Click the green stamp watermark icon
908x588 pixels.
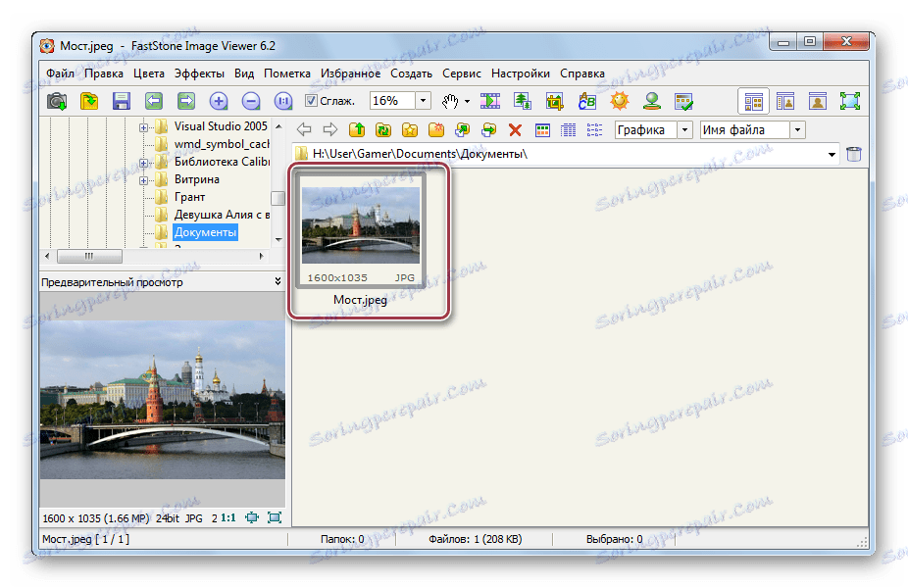(x=652, y=101)
